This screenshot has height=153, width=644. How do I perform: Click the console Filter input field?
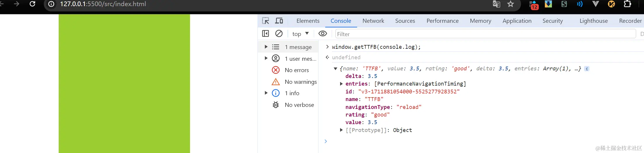pyautogui.click(x=485, y=34)
